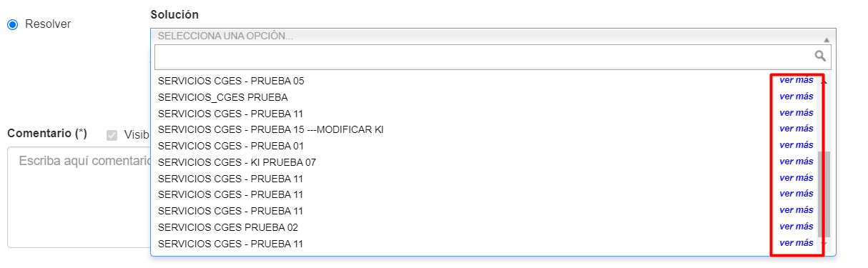Click the search magnifier icon in dropdown
Image resolution: width=868 pixels, height=268 pixels.
[821, 56]
